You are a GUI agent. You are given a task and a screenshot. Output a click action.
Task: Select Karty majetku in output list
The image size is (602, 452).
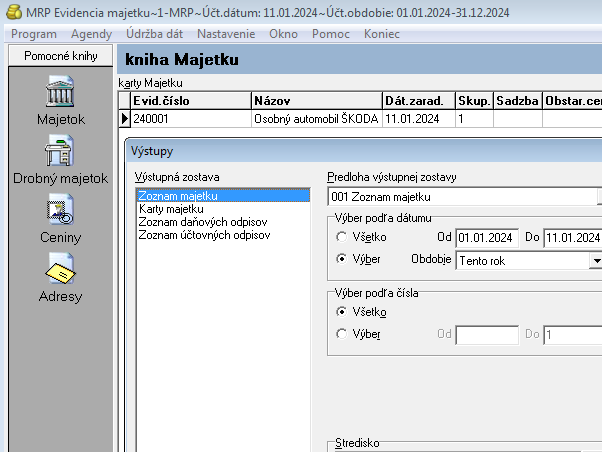(x=223, y=209)
